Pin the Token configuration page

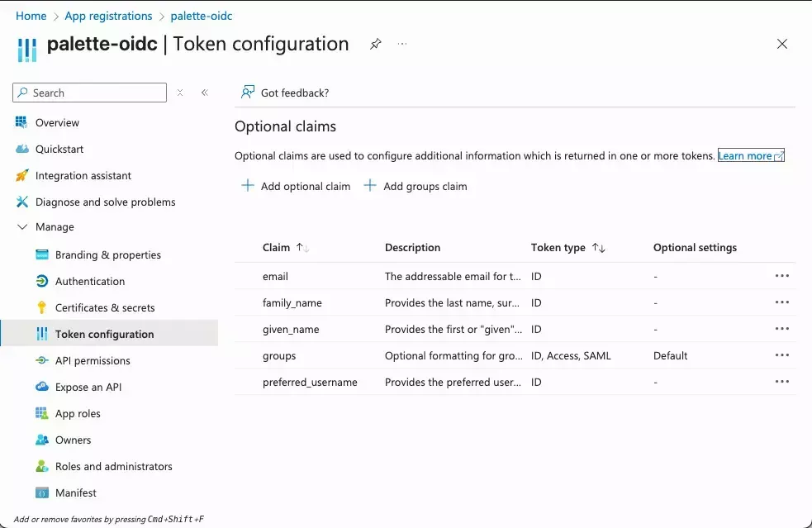tap(375, 45)
